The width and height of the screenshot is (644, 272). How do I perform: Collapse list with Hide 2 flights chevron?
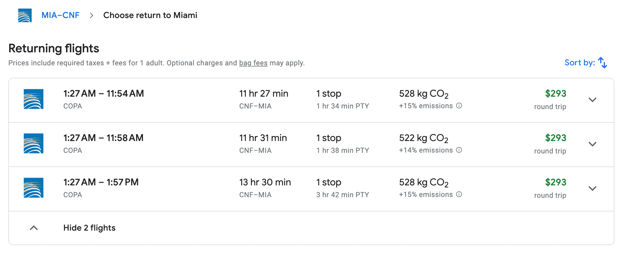click(x=34, y=228)
